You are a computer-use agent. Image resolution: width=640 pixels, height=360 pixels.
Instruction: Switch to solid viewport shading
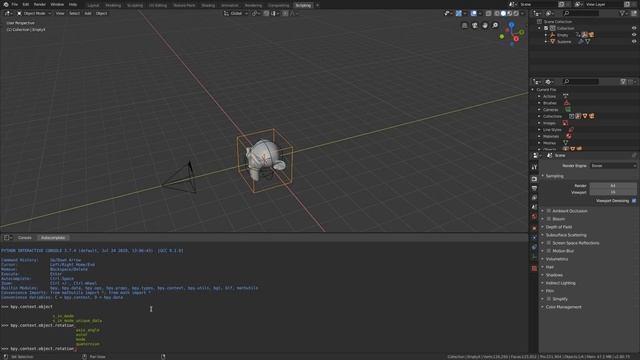(x=503, y=13)
